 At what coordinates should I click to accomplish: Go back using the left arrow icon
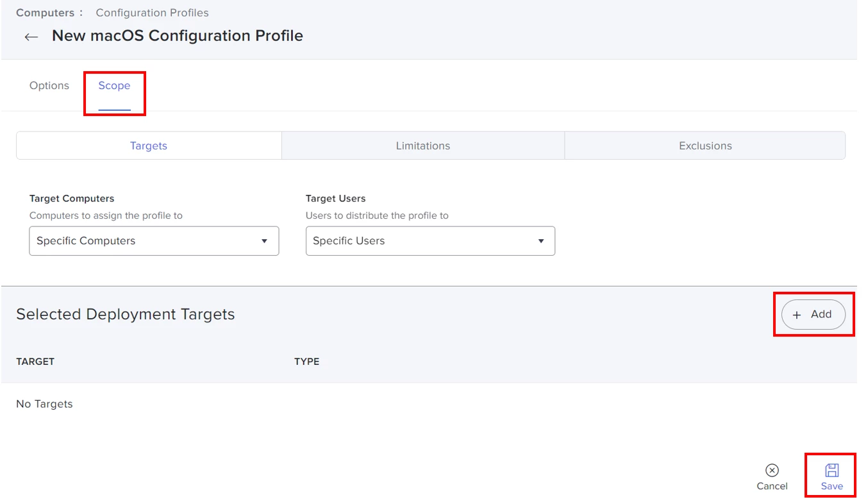(31, 37)
